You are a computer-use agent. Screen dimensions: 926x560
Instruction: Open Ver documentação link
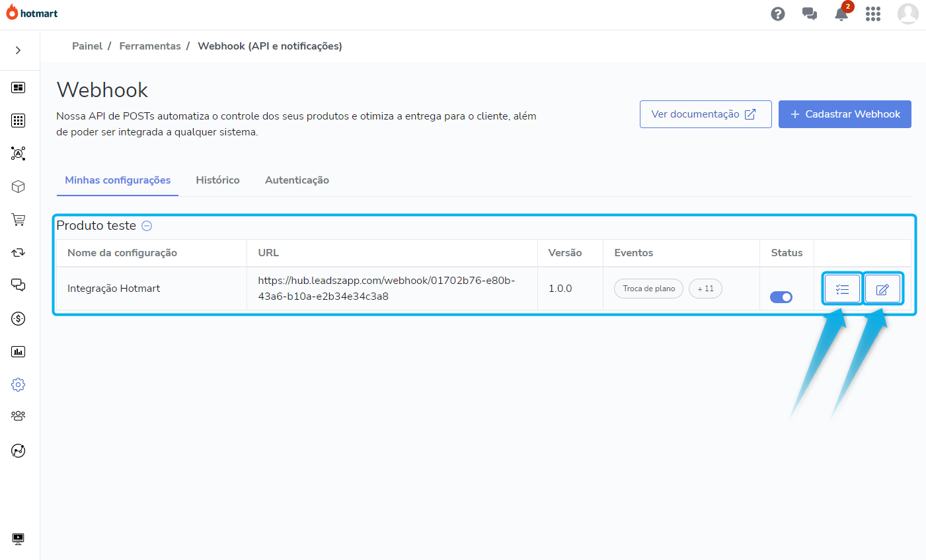tap(705, 114)
